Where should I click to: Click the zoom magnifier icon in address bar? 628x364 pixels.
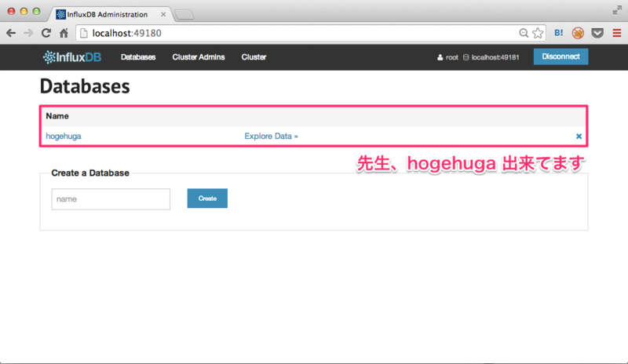524,33
